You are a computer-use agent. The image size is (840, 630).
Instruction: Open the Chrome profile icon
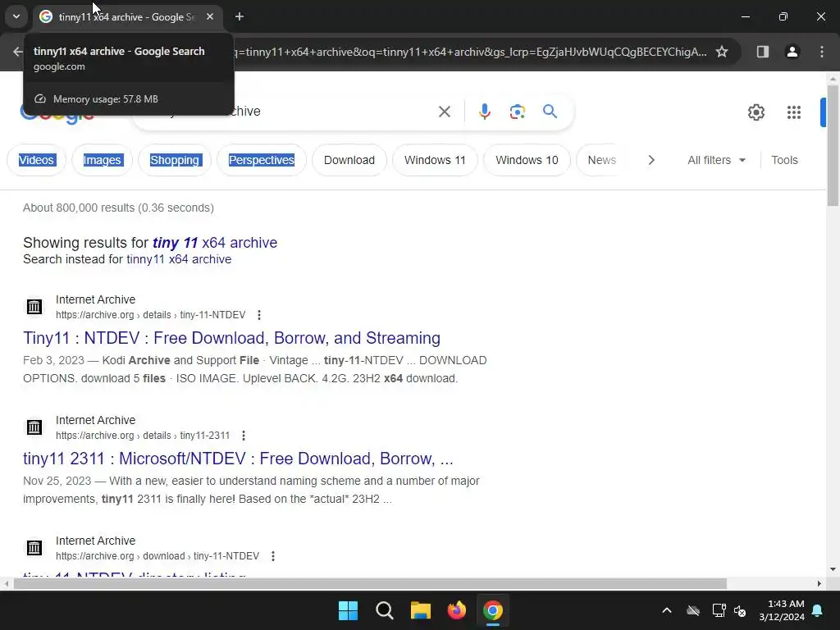[x=792, y=52]
